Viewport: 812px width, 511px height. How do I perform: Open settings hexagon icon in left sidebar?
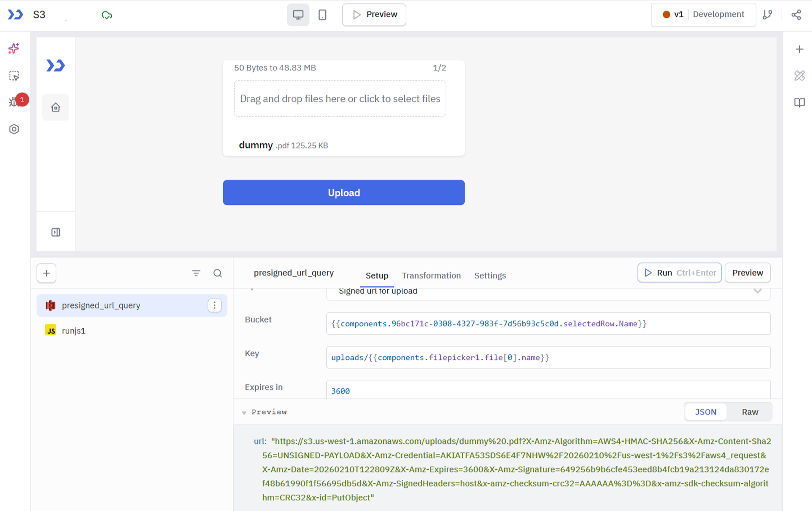click(14, 129)
